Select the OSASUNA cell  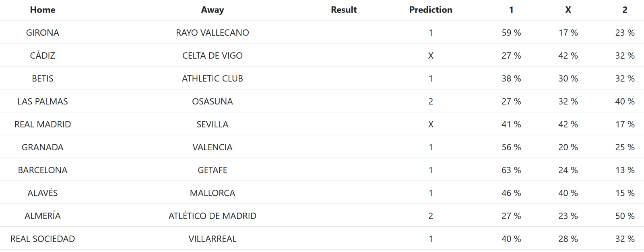[213, 101]
